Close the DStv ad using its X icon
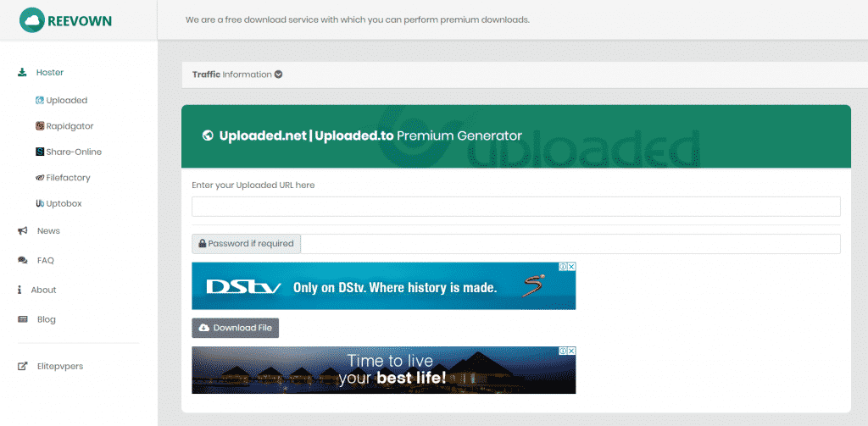The width and height of the screenshot is (868, 426). click(572, 267)
